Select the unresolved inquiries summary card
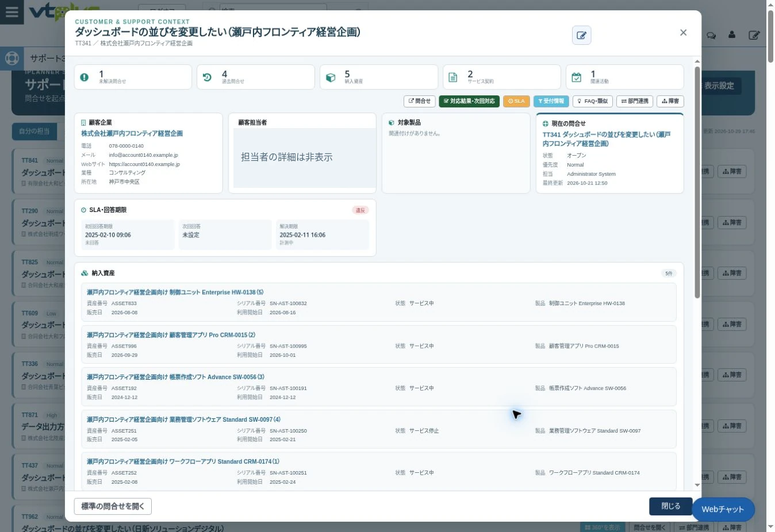 tap(133, 77)
